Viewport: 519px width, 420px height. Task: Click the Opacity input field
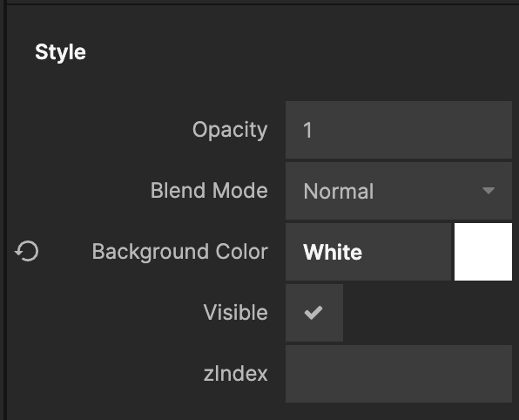coord(399,130)
